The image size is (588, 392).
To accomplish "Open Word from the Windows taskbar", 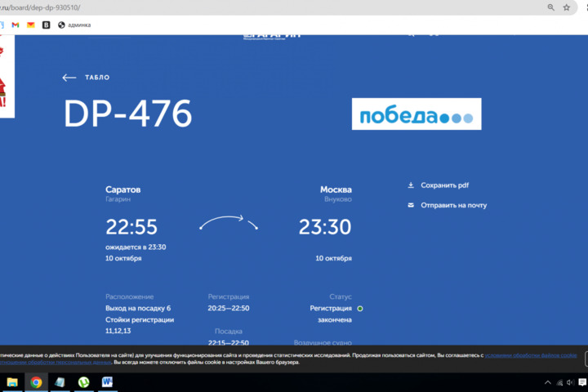I will click(x=107, y=382).
